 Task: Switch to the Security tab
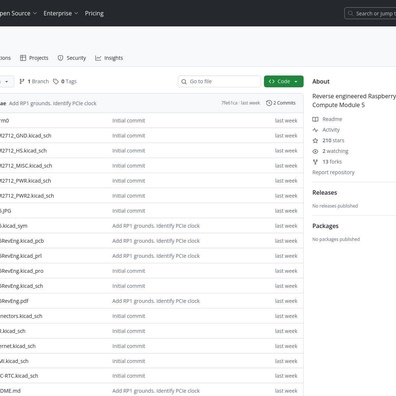tap(72, 58)
